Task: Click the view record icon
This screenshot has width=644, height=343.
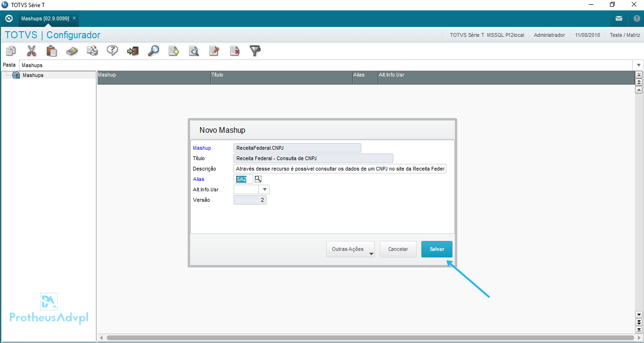Action: 194,51
